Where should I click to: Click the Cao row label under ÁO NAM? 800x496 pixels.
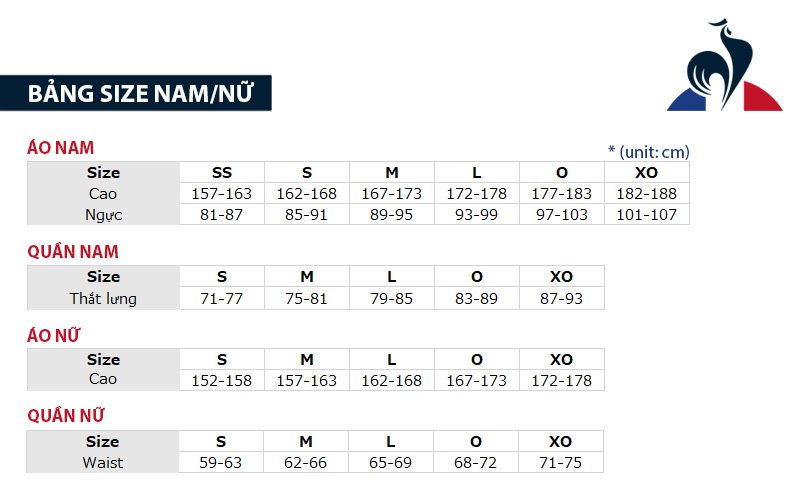[103, 194]
